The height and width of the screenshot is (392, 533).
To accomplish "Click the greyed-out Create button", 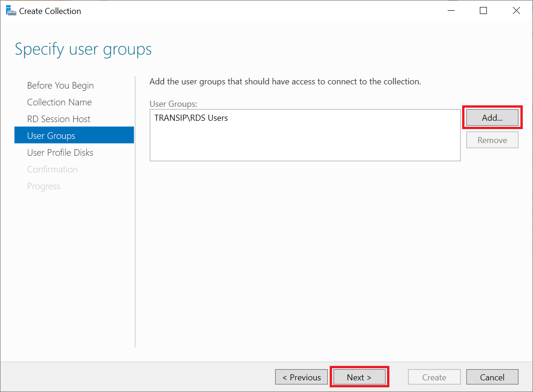I will click(434, 377).
